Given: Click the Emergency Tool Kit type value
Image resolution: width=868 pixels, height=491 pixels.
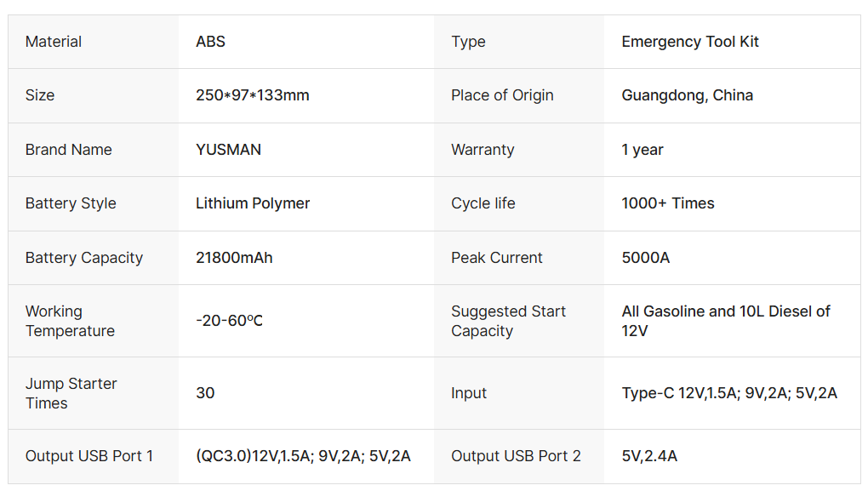Looking at the screenshot, I should (690, 42).
